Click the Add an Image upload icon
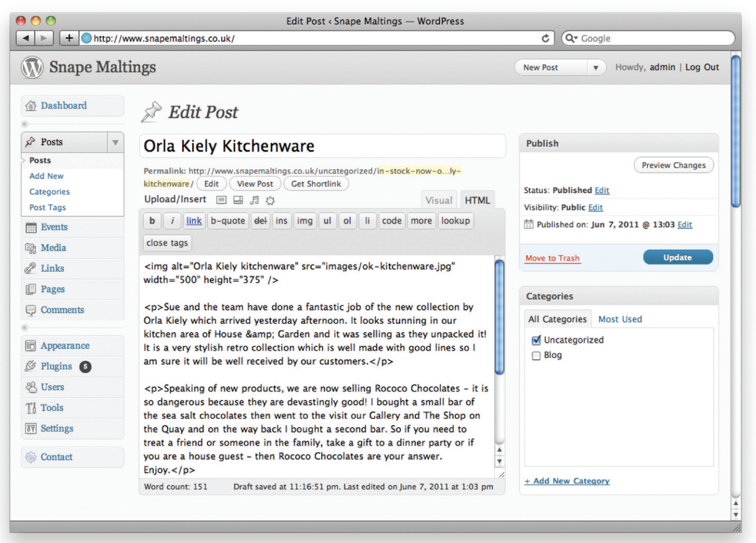 221,200
